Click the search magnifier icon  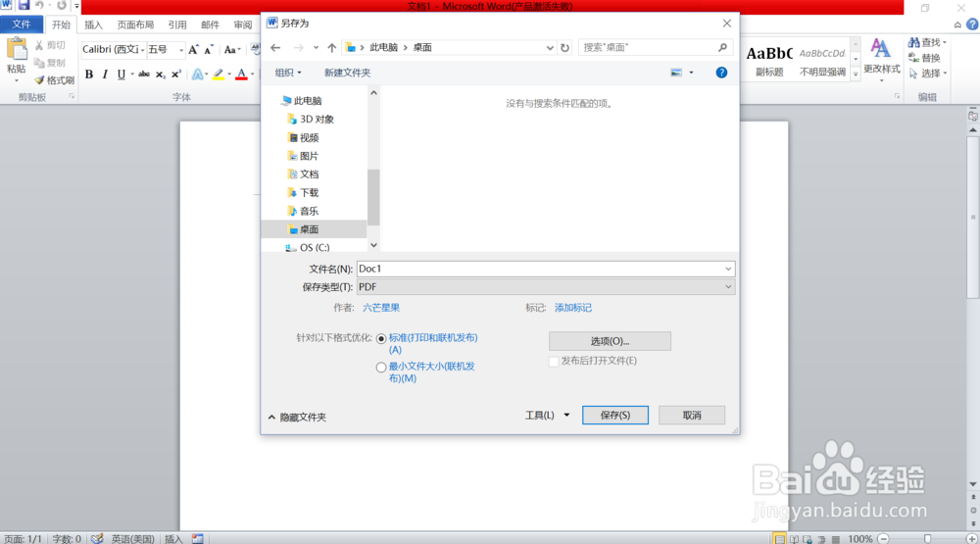pyautogui.click(x=722, y=47)
